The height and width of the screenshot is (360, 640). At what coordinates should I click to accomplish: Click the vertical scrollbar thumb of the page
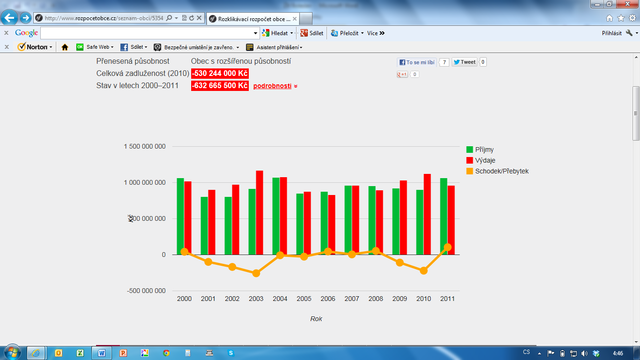tap(636, 113)
